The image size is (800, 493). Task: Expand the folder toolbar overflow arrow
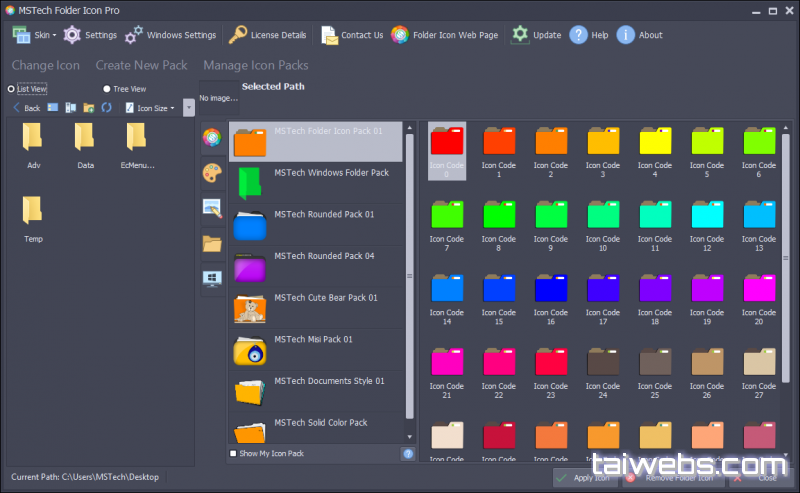(x=189, y=107)
